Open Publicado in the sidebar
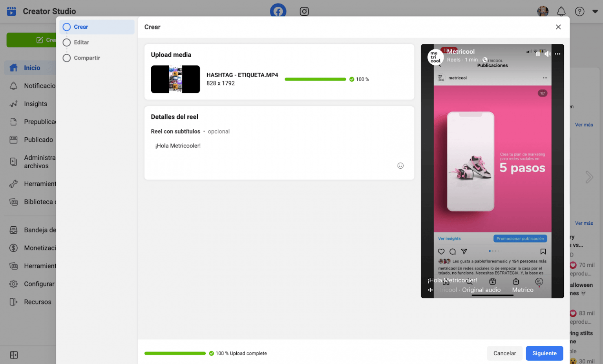The width and height of the screenshot is (603, 364). [x=32, y=140]
